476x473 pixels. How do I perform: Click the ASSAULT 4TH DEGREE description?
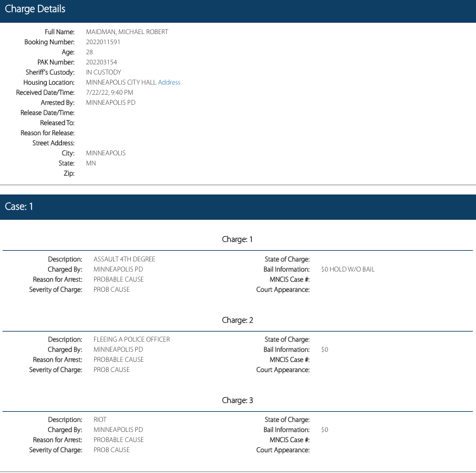124,259
